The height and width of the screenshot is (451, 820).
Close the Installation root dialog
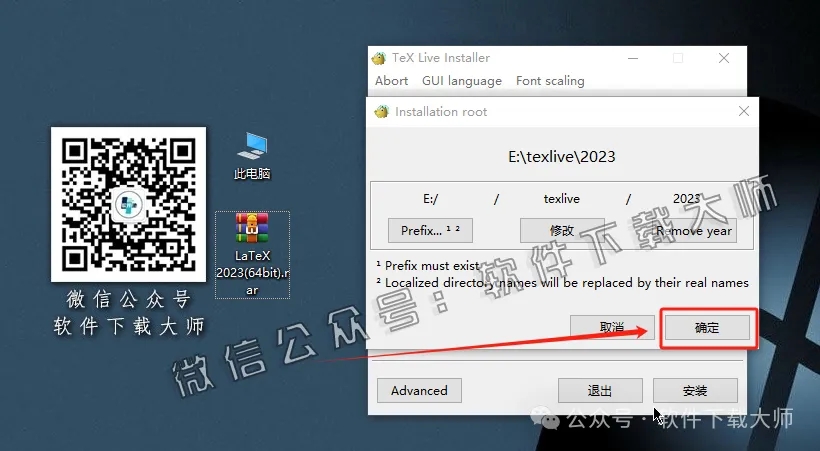click(742, 112)
